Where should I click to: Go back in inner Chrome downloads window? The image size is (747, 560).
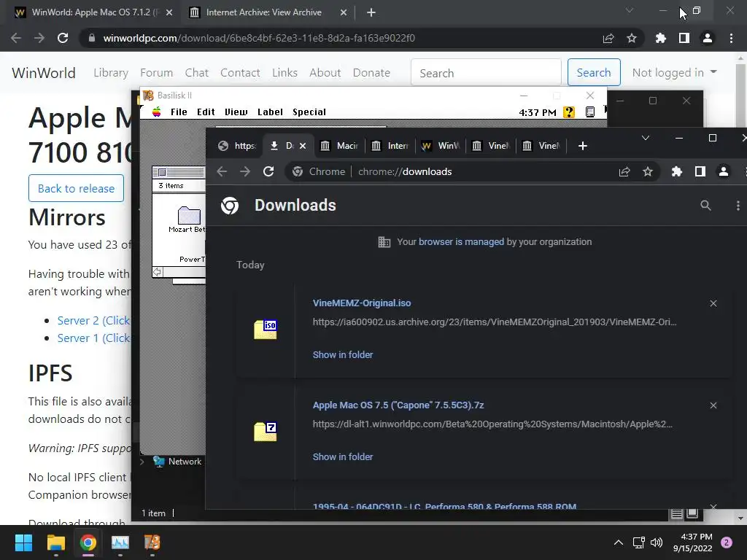pyautogui.click(x=222, y=171)
